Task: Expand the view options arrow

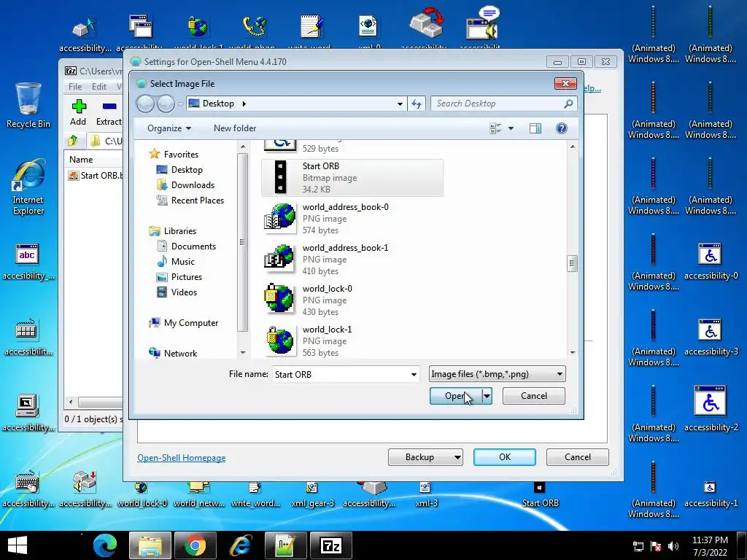Action: pyautogui.click(x=511, y=128)
